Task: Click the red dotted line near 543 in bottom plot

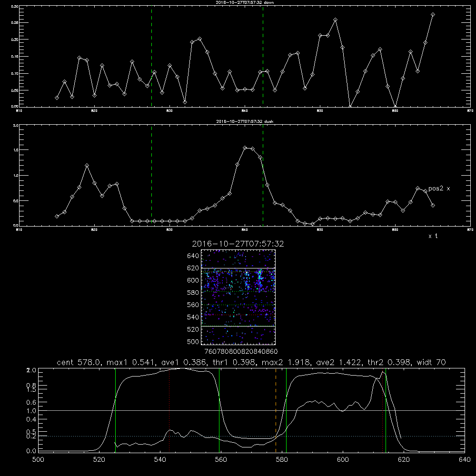Action: pyautogui.click(x=169, y=410)
